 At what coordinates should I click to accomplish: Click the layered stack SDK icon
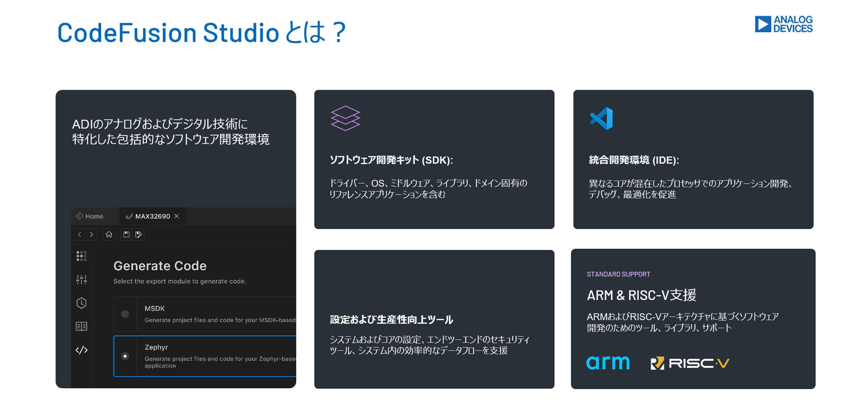345,118
